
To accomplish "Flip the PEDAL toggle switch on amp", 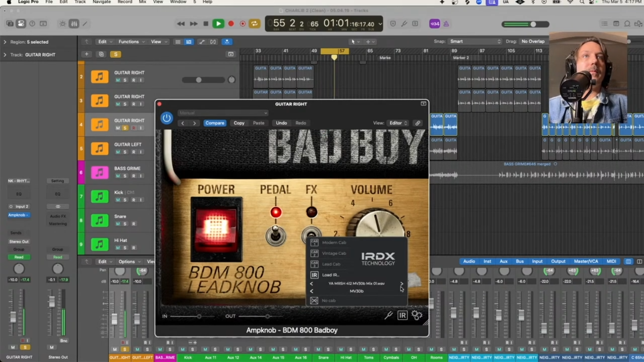I will coord(275,234).
